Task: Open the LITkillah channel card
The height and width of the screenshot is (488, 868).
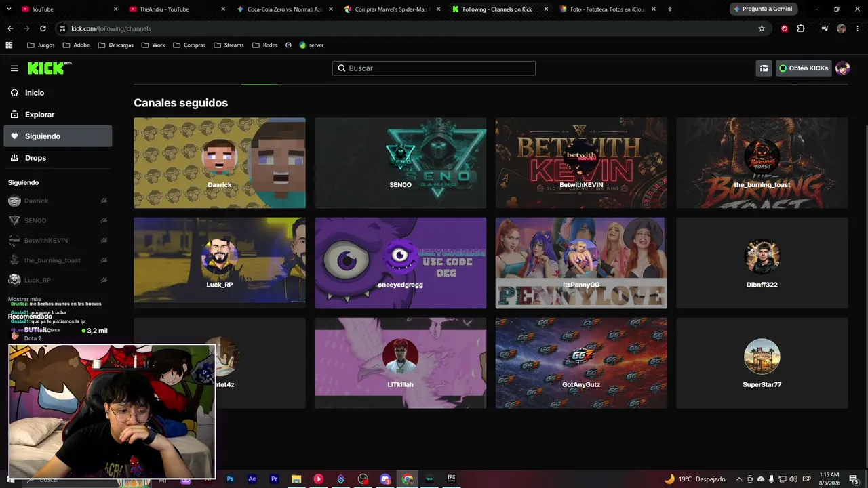Action: (x=400, y=363)
